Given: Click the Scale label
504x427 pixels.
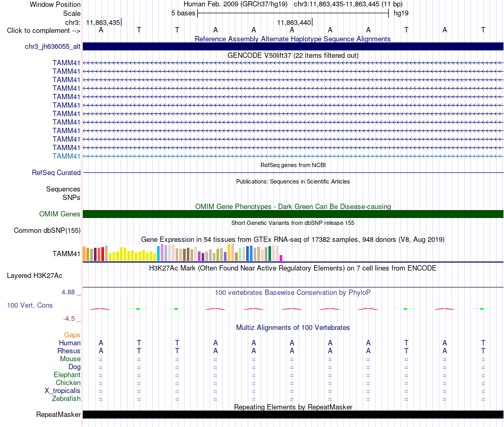Looking at the screenshot, I should point(72,13).
